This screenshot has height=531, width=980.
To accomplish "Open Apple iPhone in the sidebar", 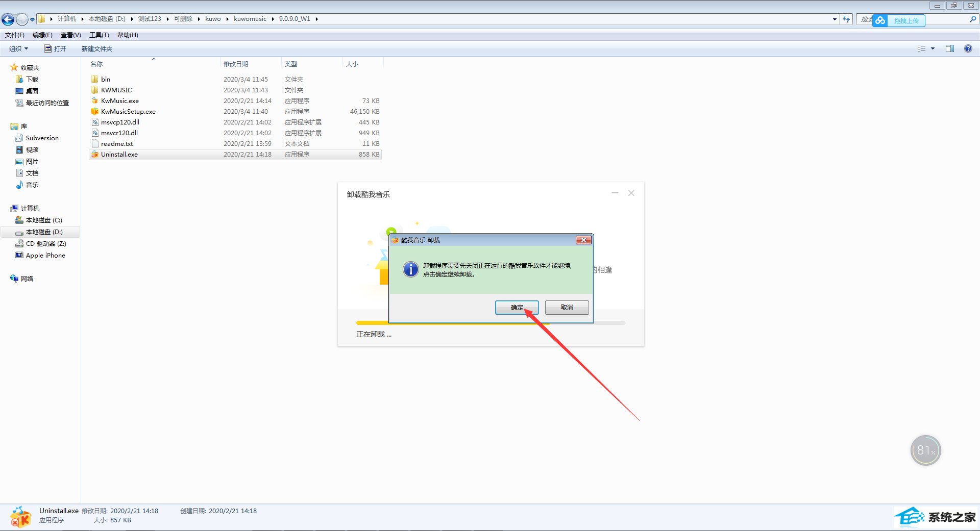I will 45,256.
